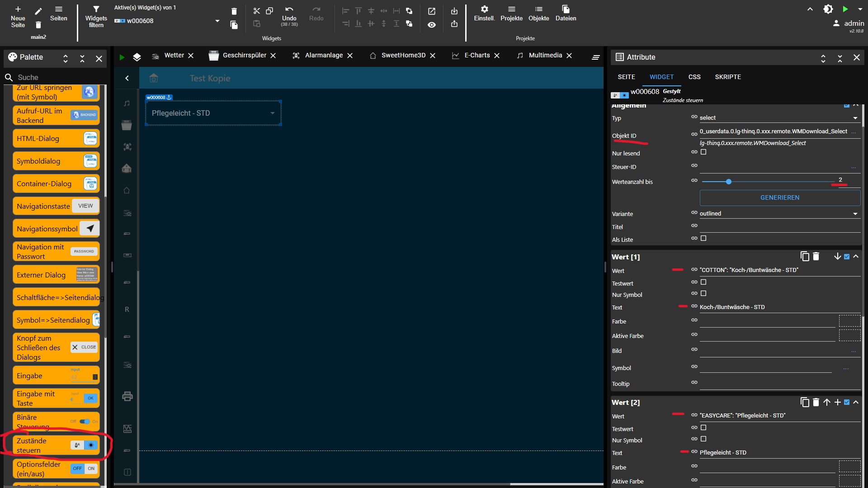Image resolution: width=868 pixels, height=488 pixels.
Task: Toggle Wert [1] enabled checkbox
Action: 847,257
